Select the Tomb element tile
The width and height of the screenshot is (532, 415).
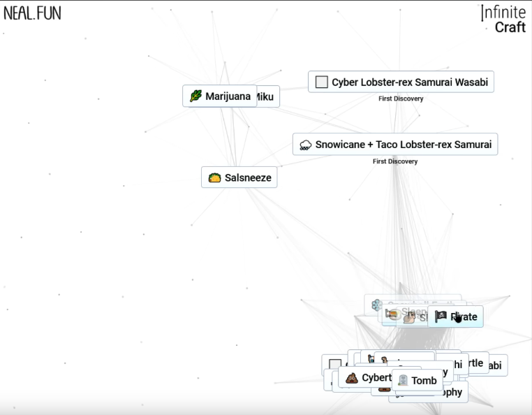[418, 380]
